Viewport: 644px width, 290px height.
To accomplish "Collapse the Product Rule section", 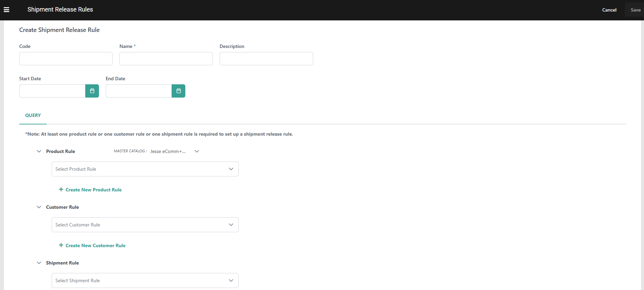I will 39,151.
